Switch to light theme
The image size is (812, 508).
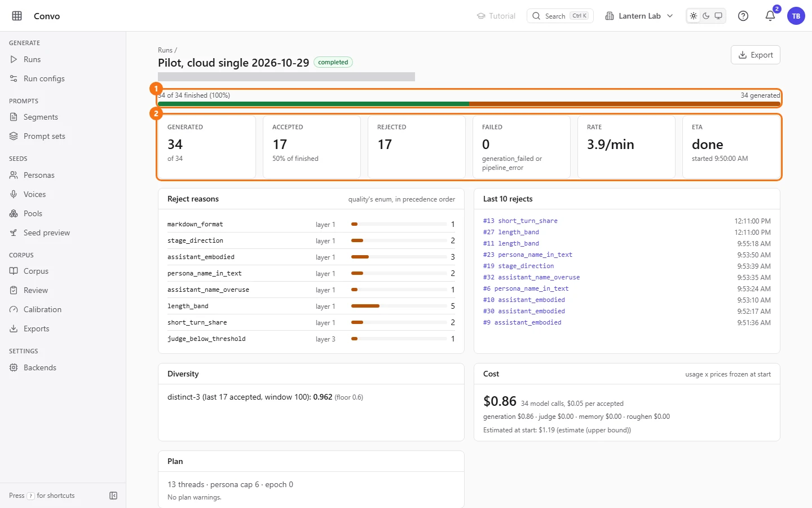[x=694, y=16]
